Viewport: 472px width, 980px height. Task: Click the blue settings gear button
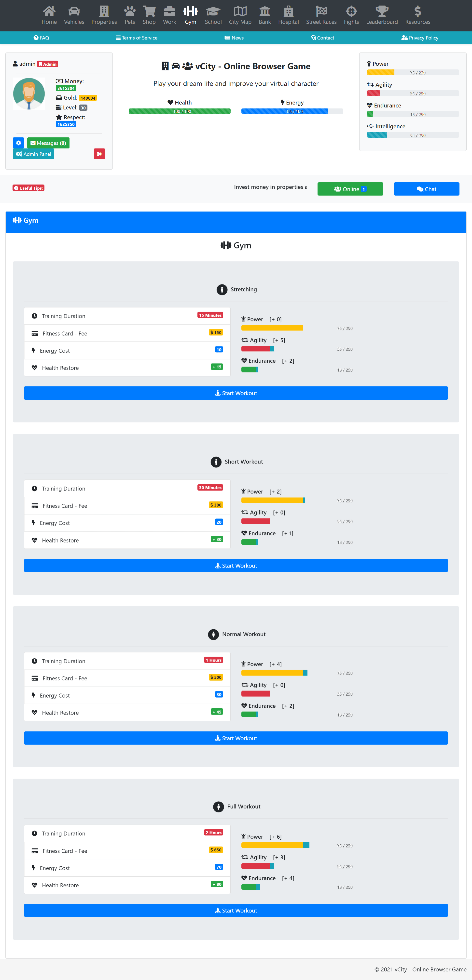coord(18,143)
